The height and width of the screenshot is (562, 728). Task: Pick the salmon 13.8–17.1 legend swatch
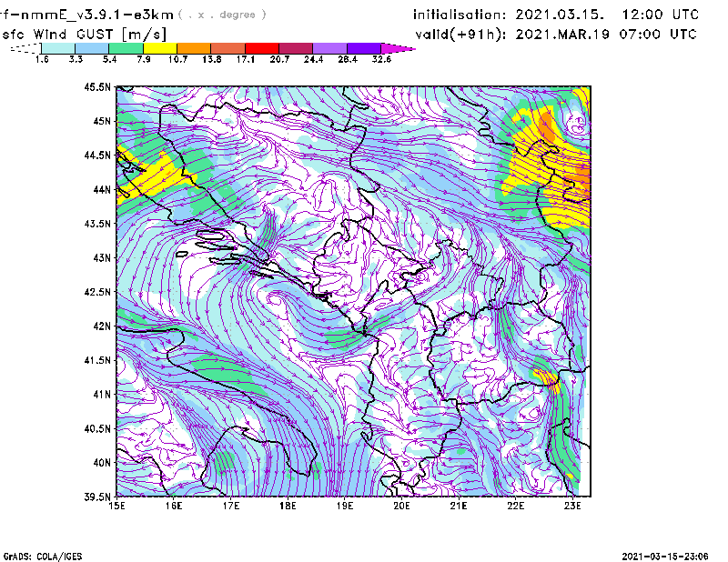228,48
